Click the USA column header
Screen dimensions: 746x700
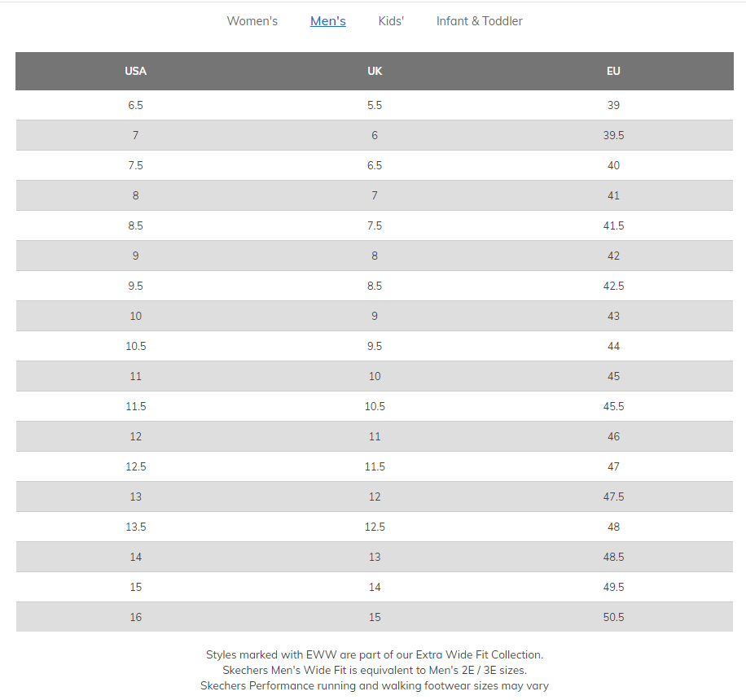135,71
